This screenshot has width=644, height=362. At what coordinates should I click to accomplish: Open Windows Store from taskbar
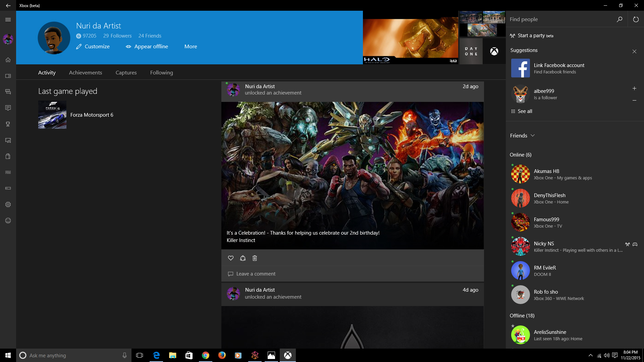coord(189,355)
